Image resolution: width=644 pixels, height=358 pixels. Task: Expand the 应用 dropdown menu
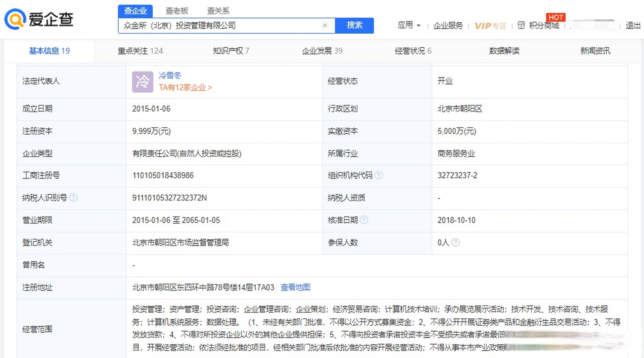[409, 25]
